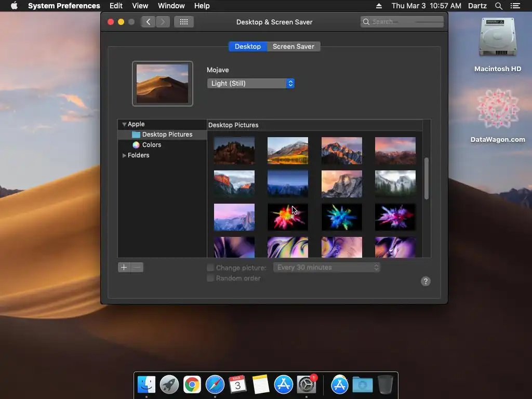Click the date and time in menu bar

tap(427, 6)
